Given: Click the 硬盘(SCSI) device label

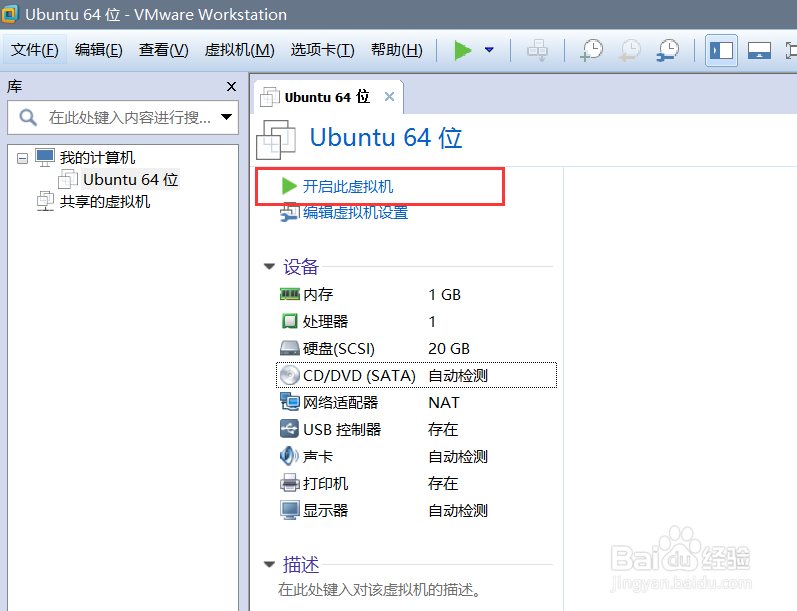Looking at the screenshot, I should tap(339, 349).
